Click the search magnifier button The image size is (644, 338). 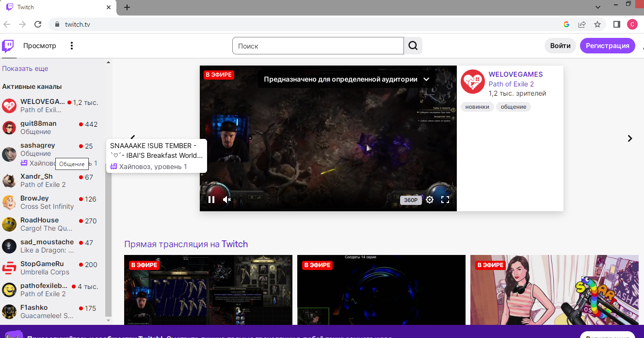point(413,46)
